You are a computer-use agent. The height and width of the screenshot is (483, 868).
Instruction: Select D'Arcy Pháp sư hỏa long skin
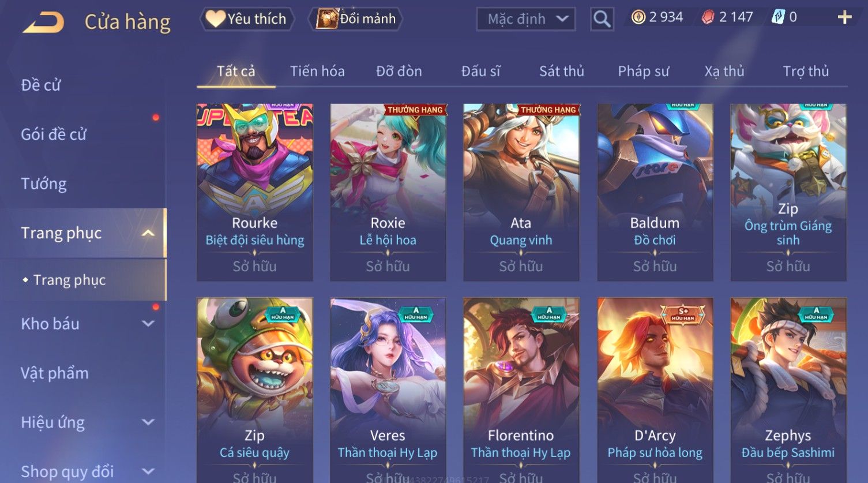point(655,390)
